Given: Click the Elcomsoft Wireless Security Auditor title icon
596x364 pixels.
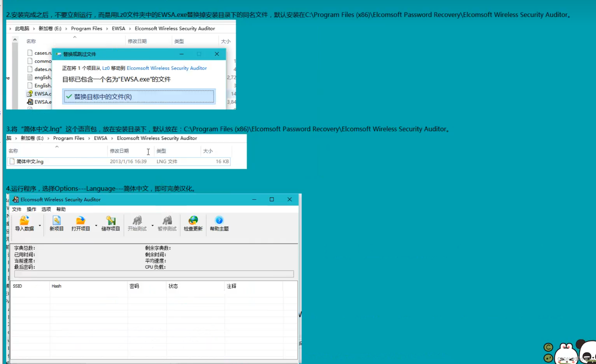Looking at the screenshot, I should click(x=16, y=199).
